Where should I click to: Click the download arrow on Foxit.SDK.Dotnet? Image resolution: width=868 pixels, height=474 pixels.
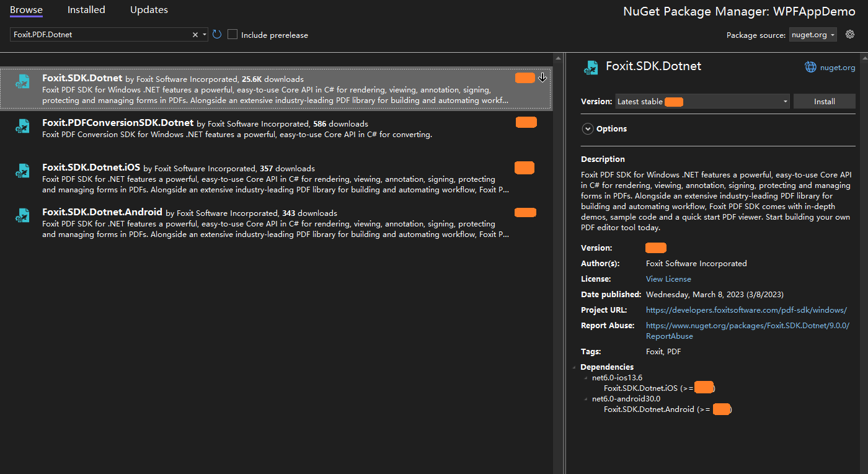pyautogui.click(x=543, y=78)
